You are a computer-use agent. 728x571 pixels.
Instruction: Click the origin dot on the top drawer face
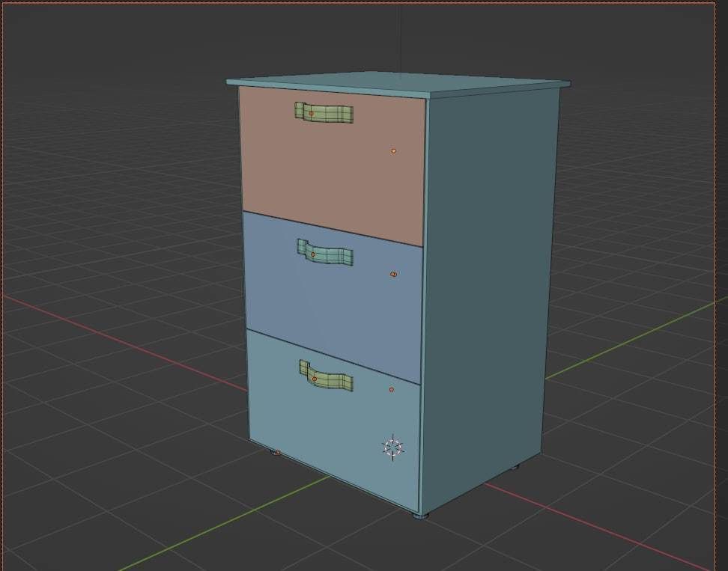(x=394, y=150)
